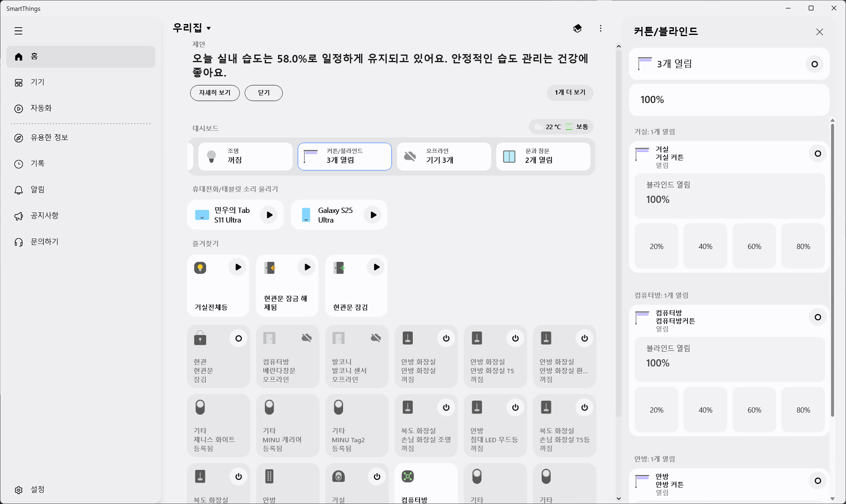
Task: Open the Map view cube icon
Action: 577,28
